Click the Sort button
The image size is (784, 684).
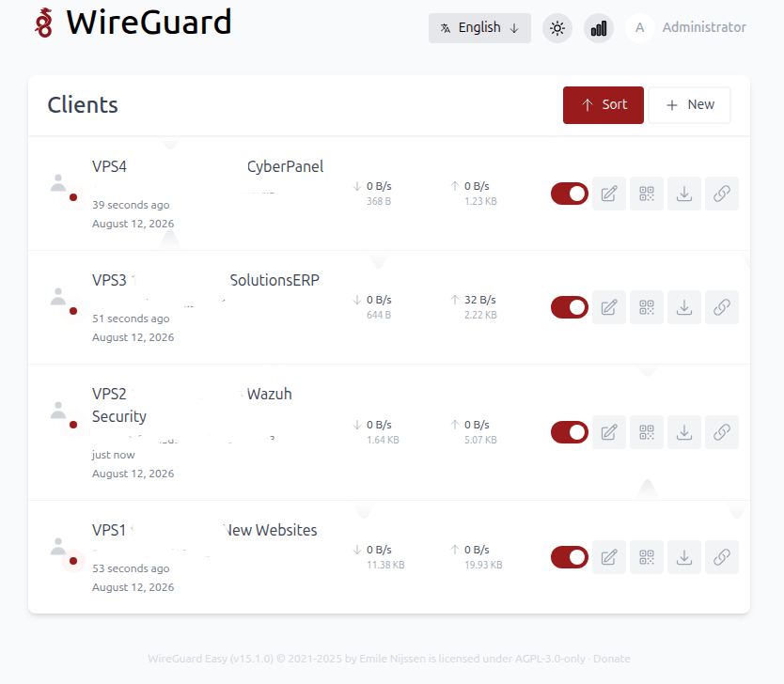[603, 105]
